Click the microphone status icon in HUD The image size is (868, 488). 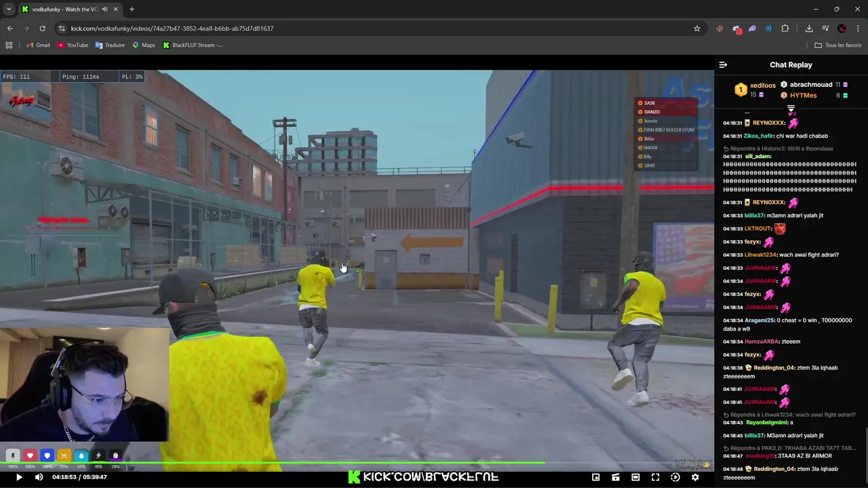[13, 455]
